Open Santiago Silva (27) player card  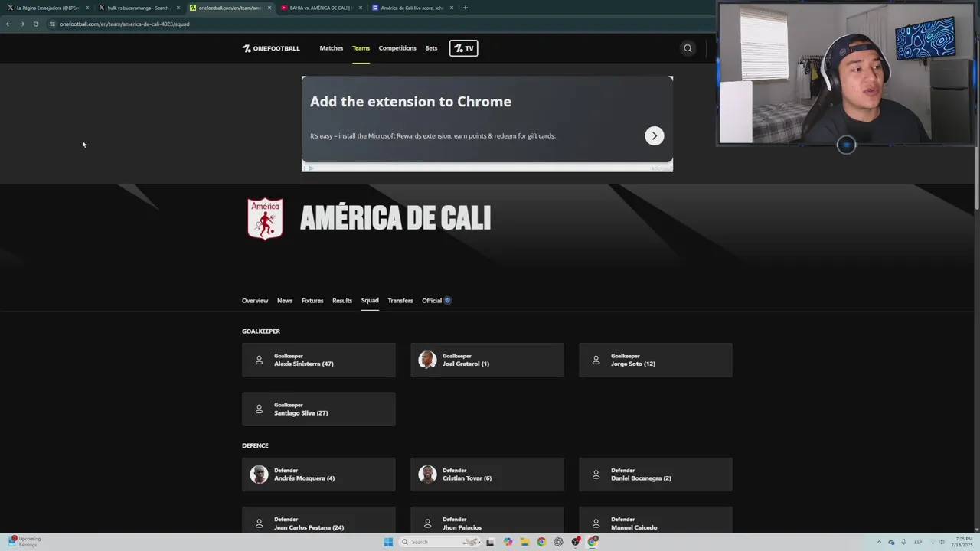coord(318,409)
